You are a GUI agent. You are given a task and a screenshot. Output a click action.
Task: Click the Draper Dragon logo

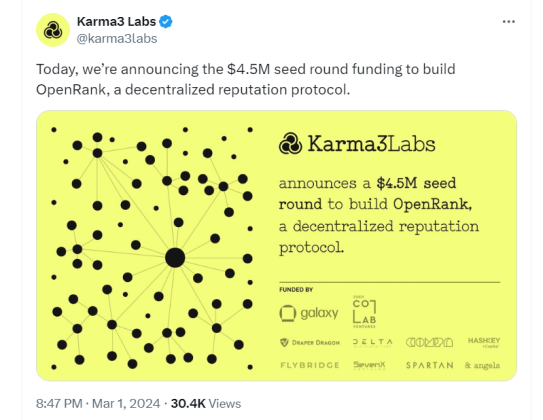click(x=310, y=342)
